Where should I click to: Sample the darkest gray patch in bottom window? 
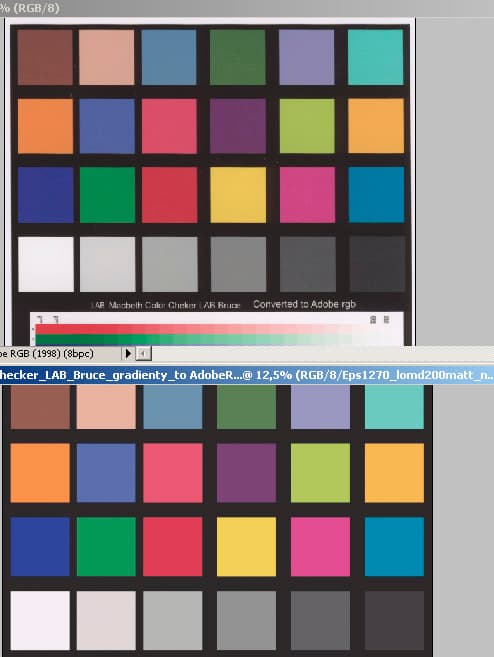pyautogui.click(x=394, y=620)
